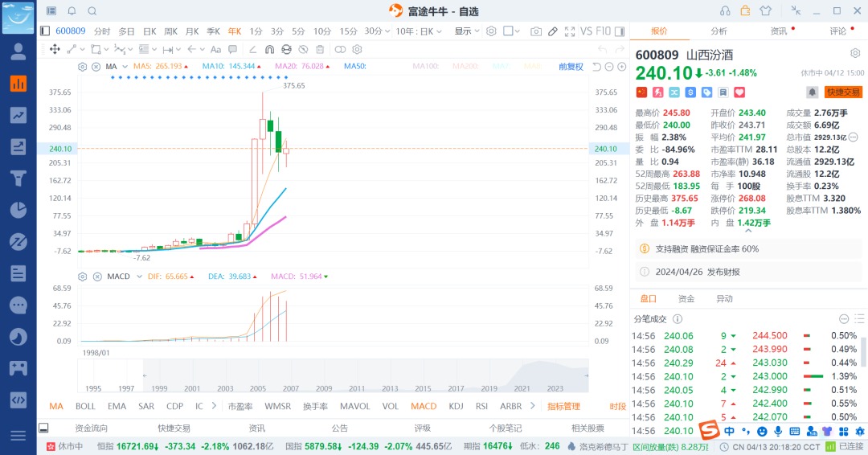Open 指标管理 indicator management
Screen dimensions: 868x455
pos(563,406)
